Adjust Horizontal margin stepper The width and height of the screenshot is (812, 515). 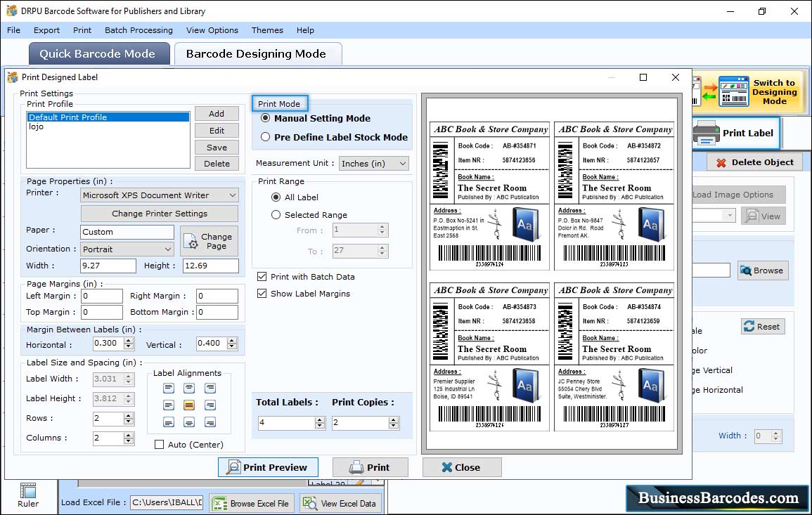pyautogui.click(x=129, y=343)
